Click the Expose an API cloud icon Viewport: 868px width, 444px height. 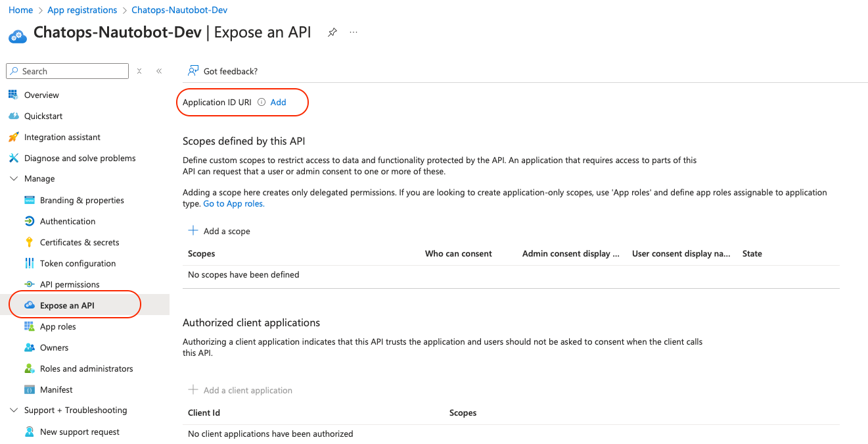29,305
